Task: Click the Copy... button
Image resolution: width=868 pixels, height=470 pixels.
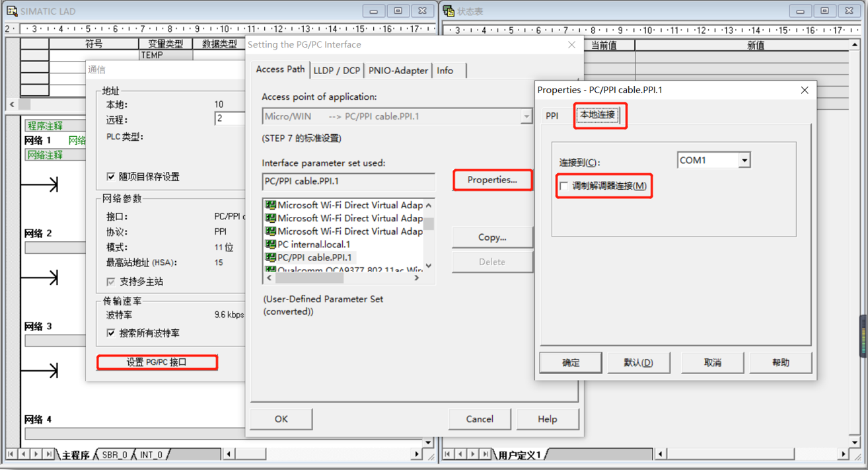Action: click(x=492, y=237)
